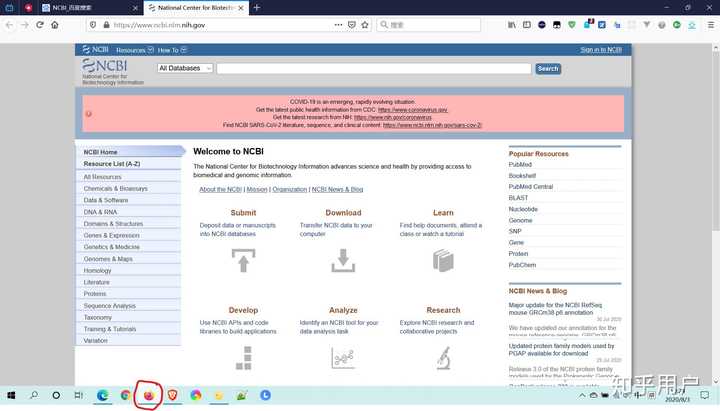Open the Analyze heading link
The width and height of the screenshot is (720, 411).
pos(343,310)
